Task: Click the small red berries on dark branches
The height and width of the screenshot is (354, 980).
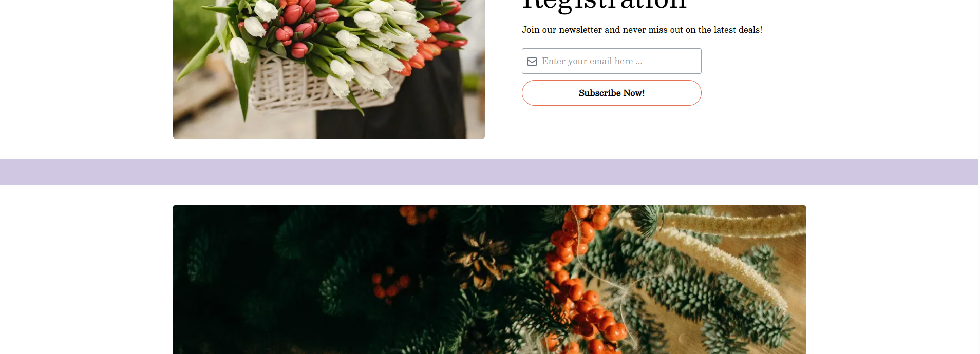Action: tap(391, 282)
